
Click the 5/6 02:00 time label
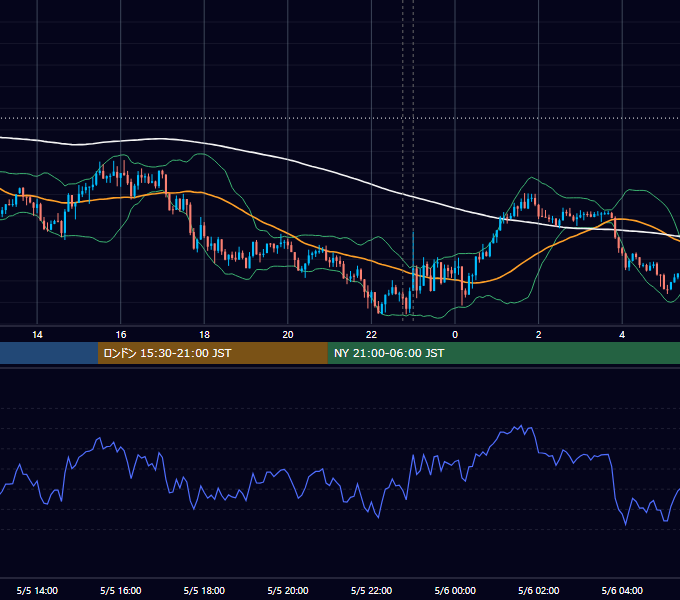(x=539, y=590)
